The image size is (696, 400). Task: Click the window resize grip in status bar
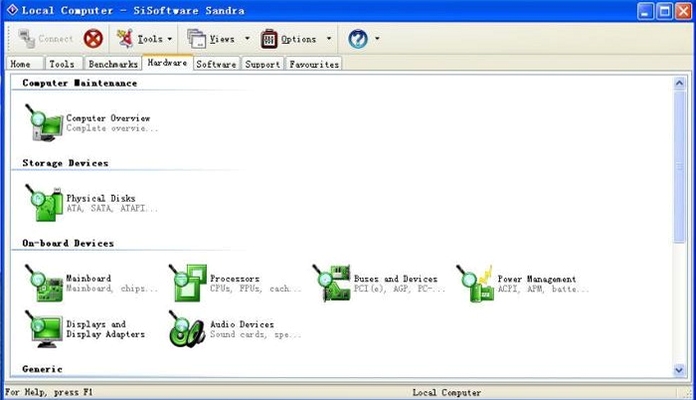click(686, 392)
